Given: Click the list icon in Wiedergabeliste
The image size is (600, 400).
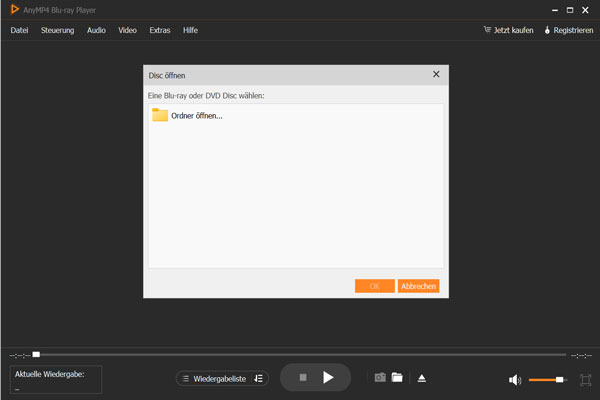Looking at the screenshot, I should [x=186, y=379].
